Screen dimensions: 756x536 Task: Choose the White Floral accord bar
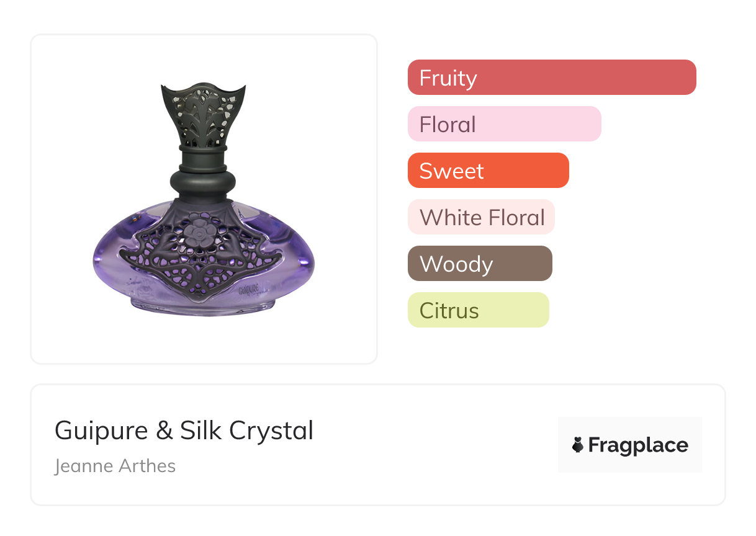[x=480, y=217]
